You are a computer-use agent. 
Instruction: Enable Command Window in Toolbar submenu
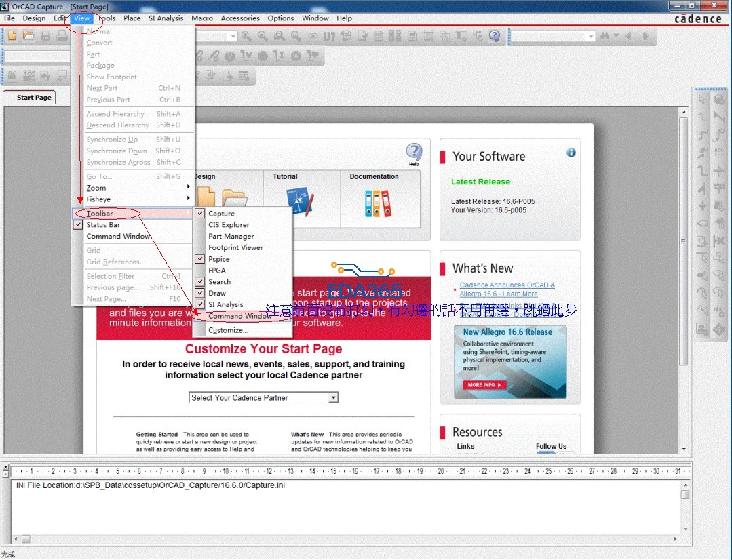tap(242, 316)
